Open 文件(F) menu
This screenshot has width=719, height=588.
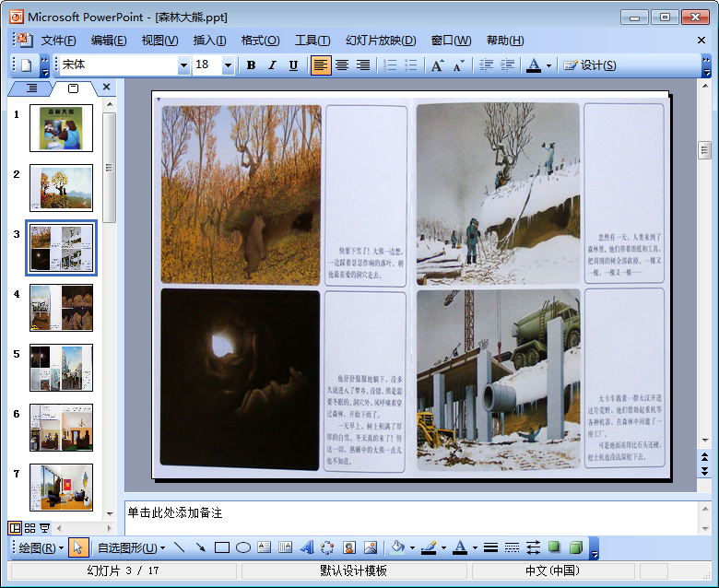click(x=59, y=41)
